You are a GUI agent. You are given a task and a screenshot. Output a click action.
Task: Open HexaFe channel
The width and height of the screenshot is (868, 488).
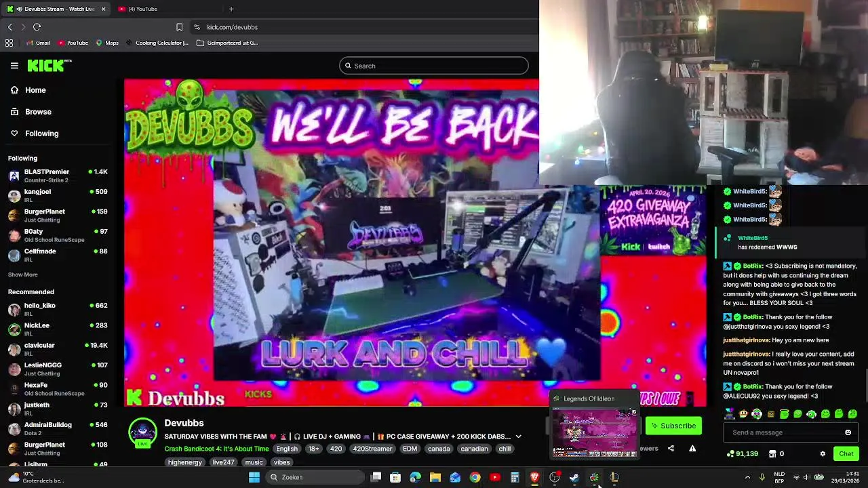(x=58, y=389)
